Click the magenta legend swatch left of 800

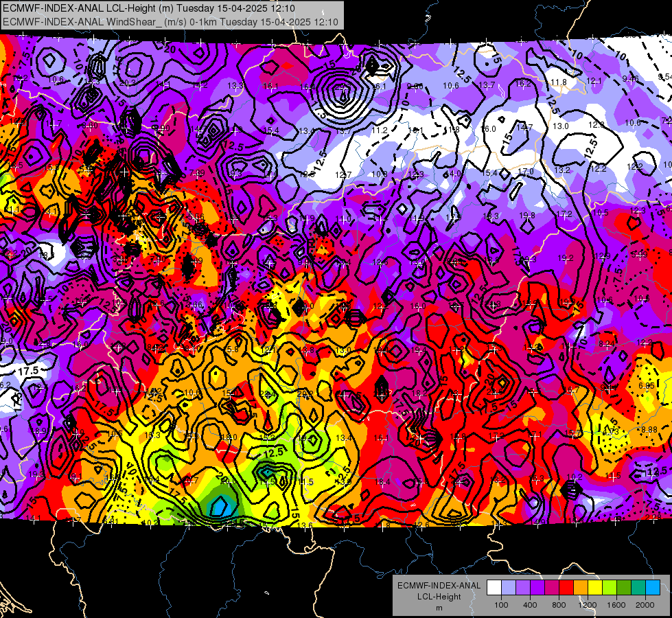click(552, 588)
